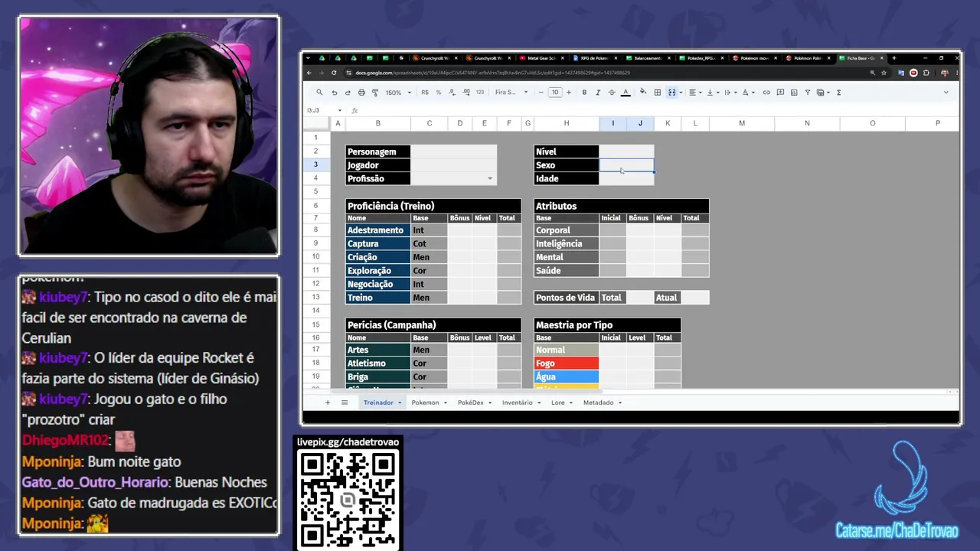This screenshot has height=551, width=980.
Task: Switch to the Inventário sheet tab
Action: point(521,403)
